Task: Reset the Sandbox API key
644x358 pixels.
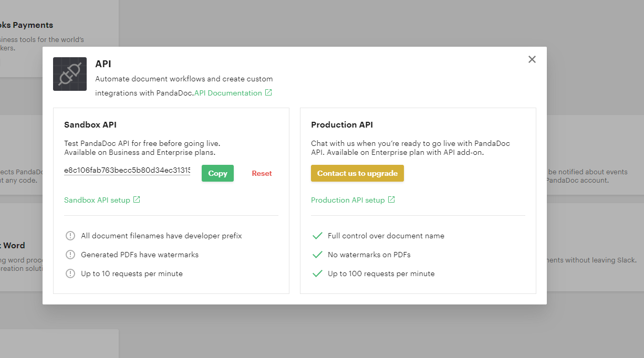Action: coord(262,173)
